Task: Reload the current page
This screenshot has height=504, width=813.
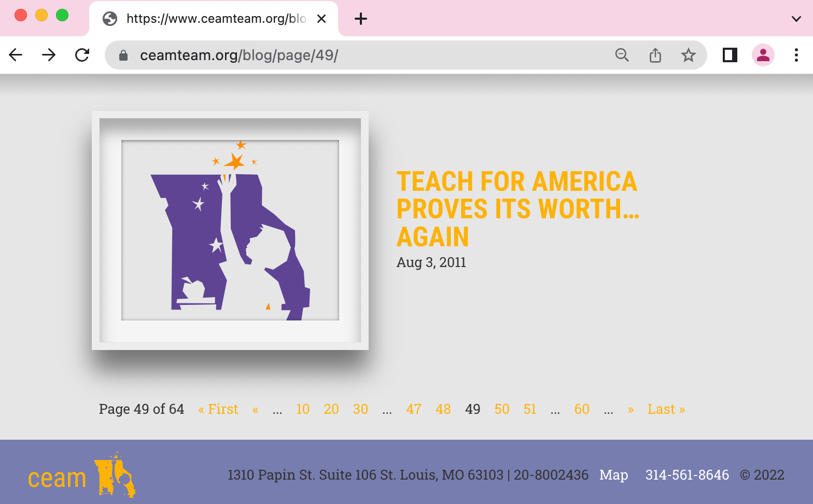Action: (x=82, y=55)
